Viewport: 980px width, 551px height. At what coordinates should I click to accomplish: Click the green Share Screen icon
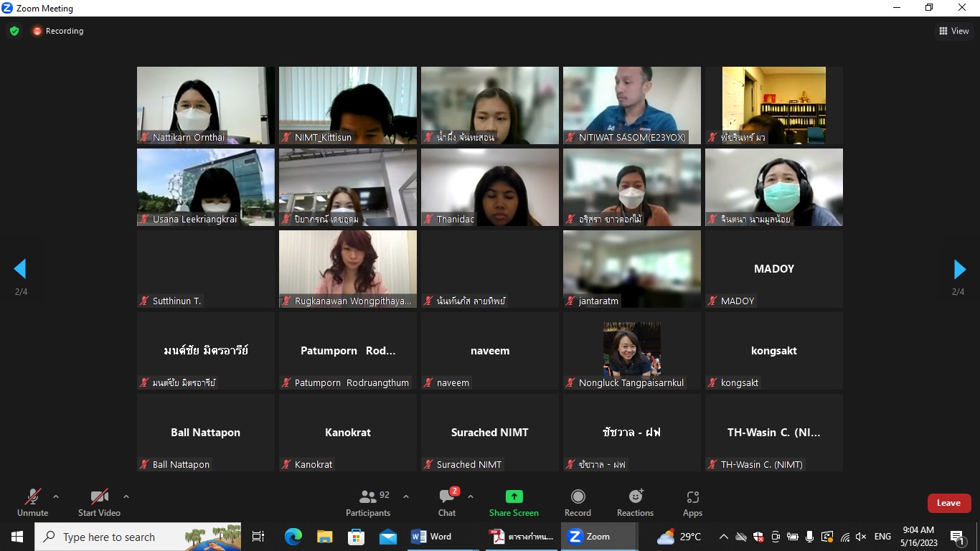pos(514,496)
